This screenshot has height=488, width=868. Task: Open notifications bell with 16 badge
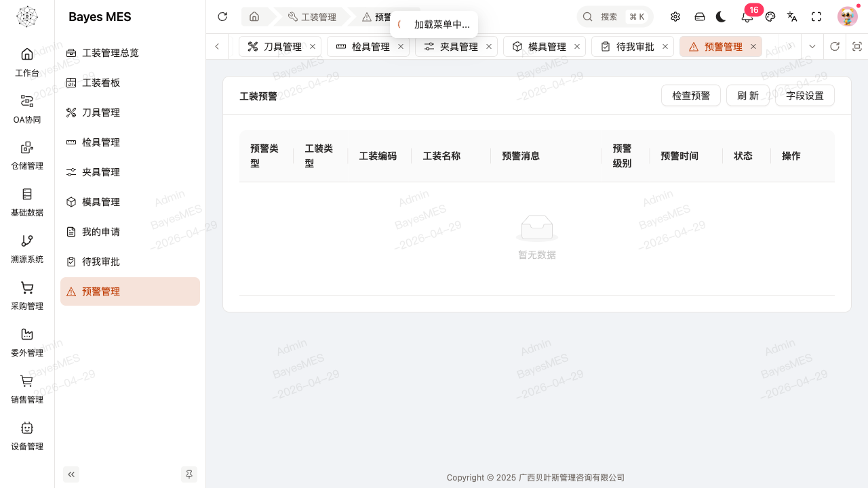(747, 17)
